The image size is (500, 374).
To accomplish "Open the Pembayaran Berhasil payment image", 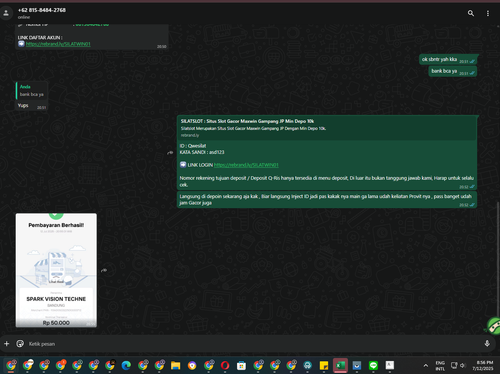I will (56, 270).
